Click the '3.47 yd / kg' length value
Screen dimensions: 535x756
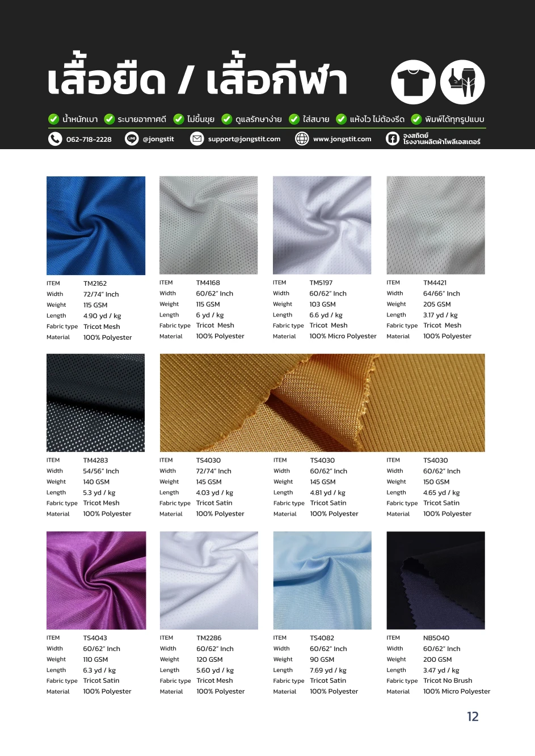[441, 670]
